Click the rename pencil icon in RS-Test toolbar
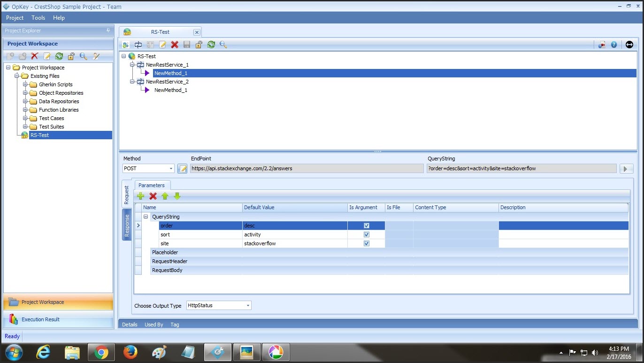 162,45
